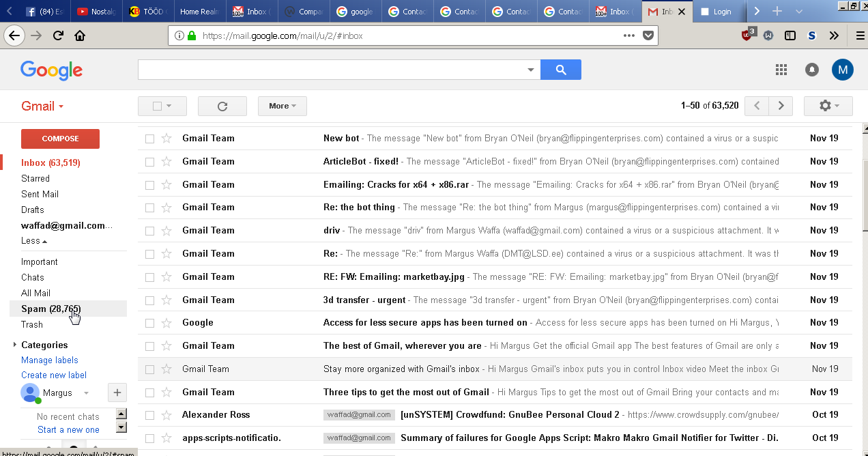The height and width of the screenshot is (456, 868).
Task: Select the "ArticleBot - fixed!" email checkbox
Action: (x=149, y=162)
